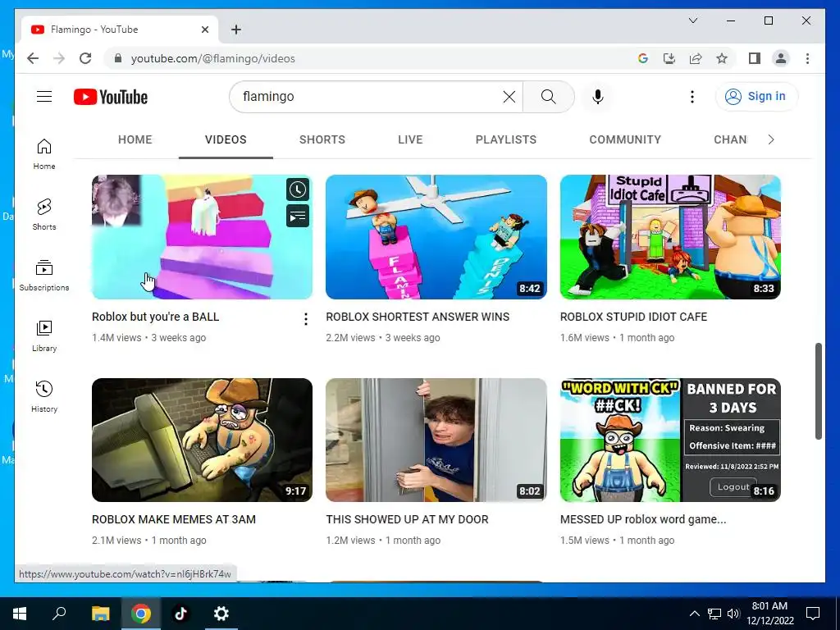Close the Flamingo - YouTube tab
This screenshot has width=840, height=630.
(x=204, y=30)
